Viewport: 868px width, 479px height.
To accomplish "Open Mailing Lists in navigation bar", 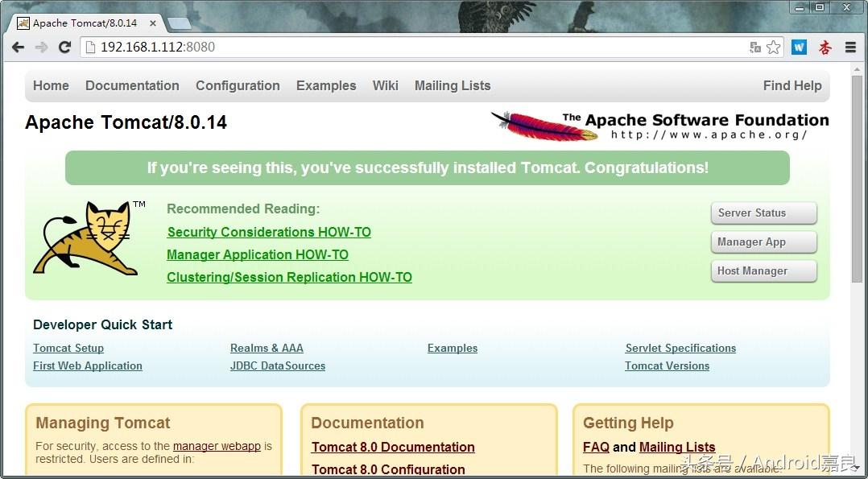I will point(453,85).
